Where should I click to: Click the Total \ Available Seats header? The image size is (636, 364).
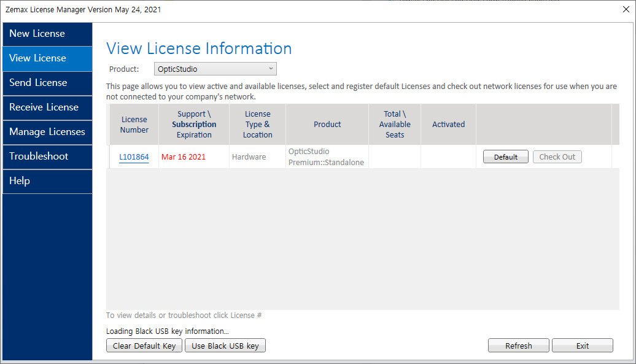395,125
